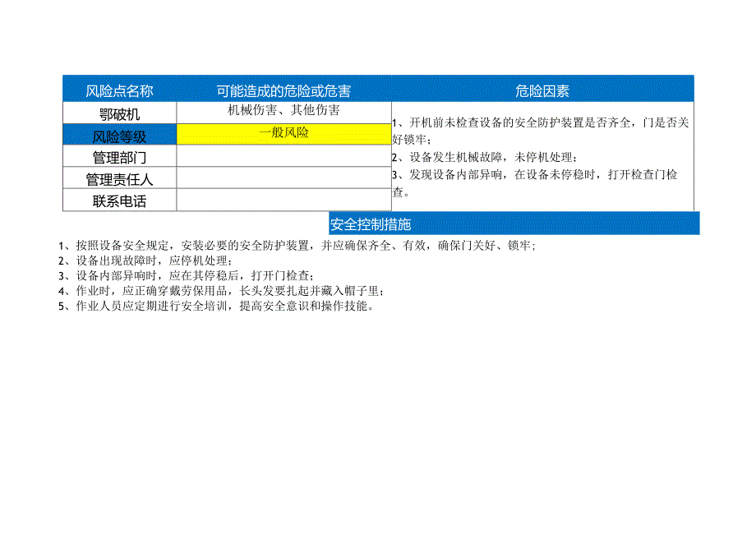
Task: Select the 机械伤害、其他伤害 cell
Action: pyautogui.click(x=283, y=108)
